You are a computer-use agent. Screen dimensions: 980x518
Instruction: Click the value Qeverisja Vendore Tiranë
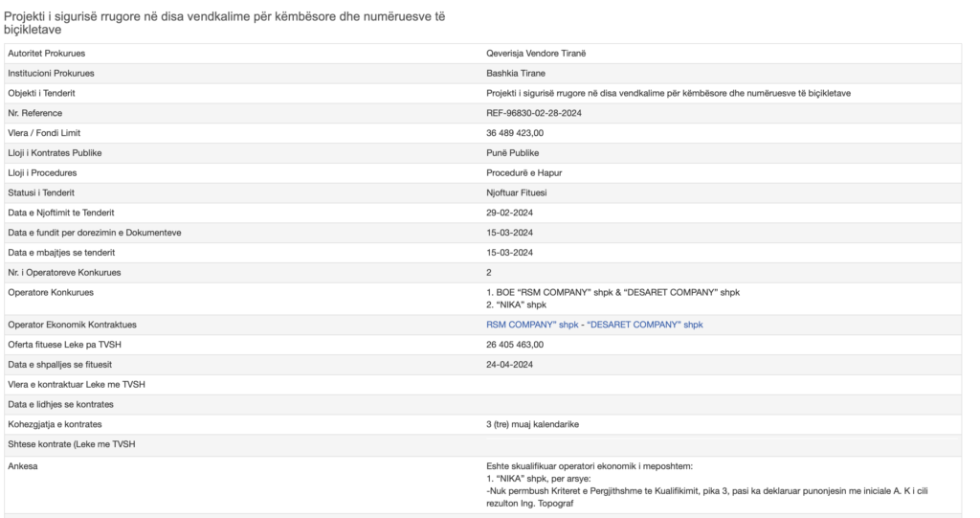(x=536, y=54)
